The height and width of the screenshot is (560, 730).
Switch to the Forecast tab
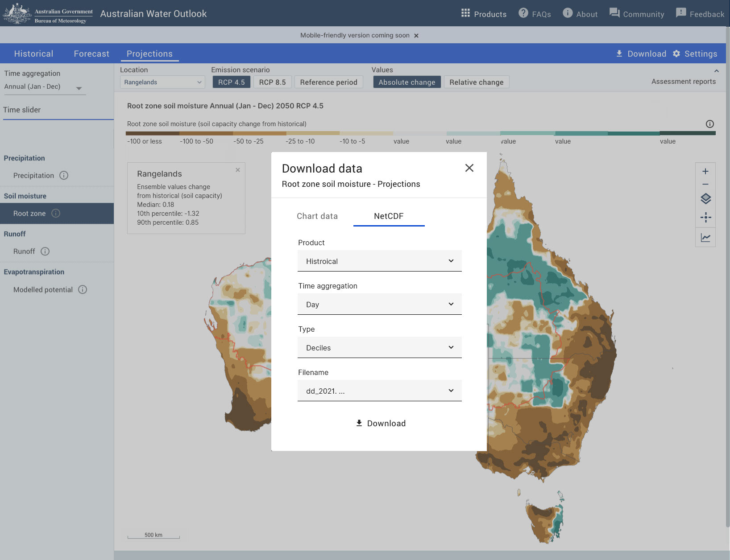click(x=91, y=54)
